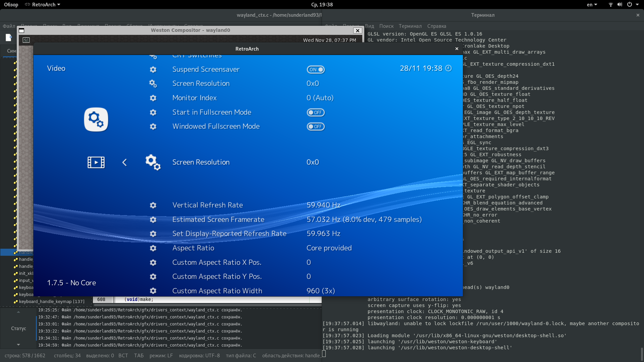
Task: Expand the message panel with the down arrow
Action: pyautogui.click(x=18, y=345)
